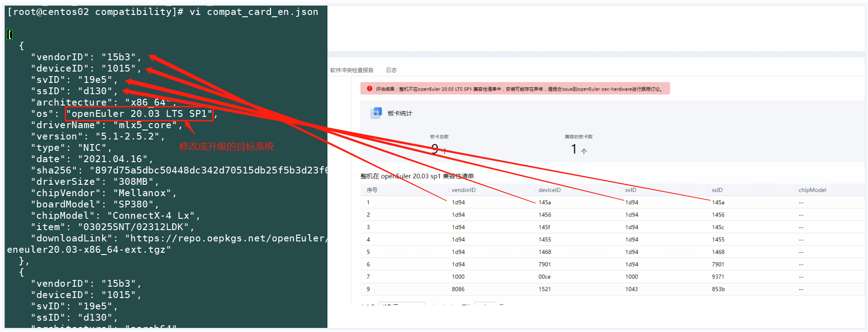The height and width of the screenshot is (332, 868).
Task: Click the row with vendorID 8086
Action: 458,289
